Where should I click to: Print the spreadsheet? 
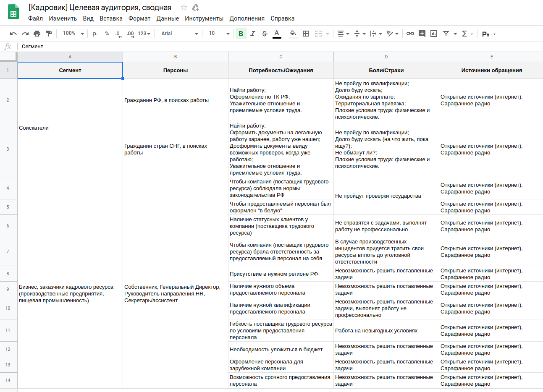click(x=37, y=34)
